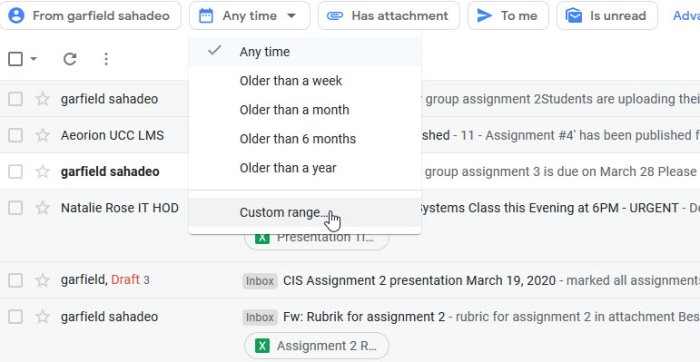Open the more options three-dot menu
This screenshot has width=700, height=362.
[106, 59]
